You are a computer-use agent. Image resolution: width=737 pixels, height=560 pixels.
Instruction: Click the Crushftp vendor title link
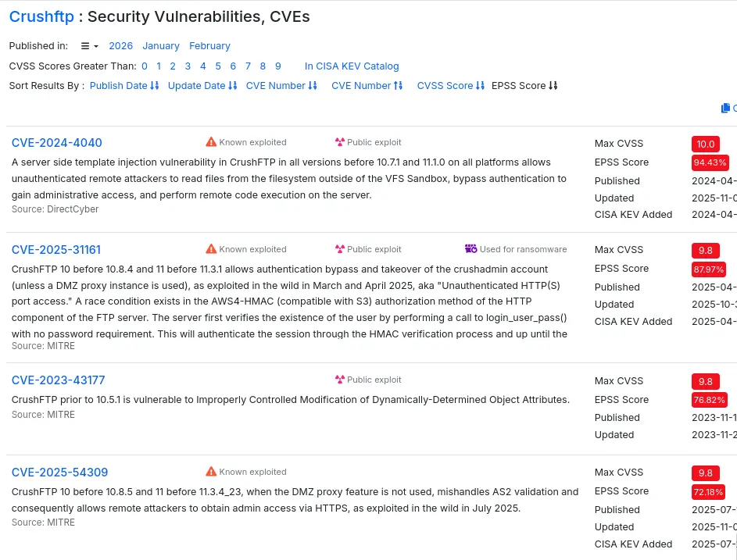point(42,16)
